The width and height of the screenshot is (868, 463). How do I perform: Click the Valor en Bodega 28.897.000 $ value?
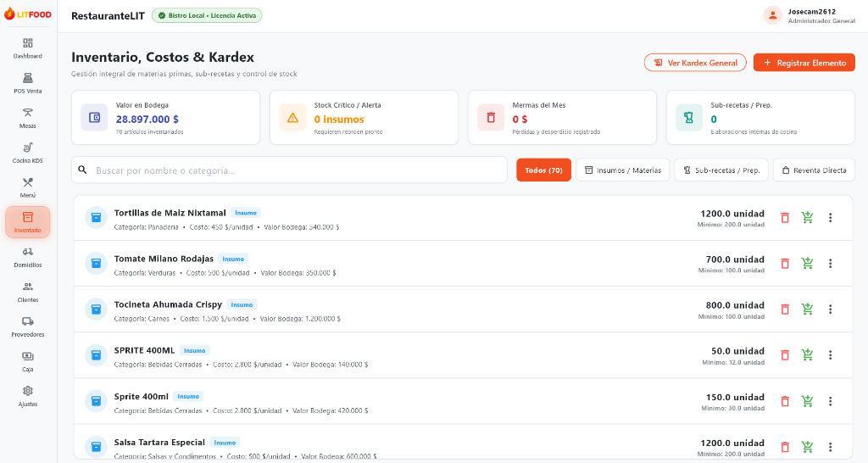click(x=147, y=119)
